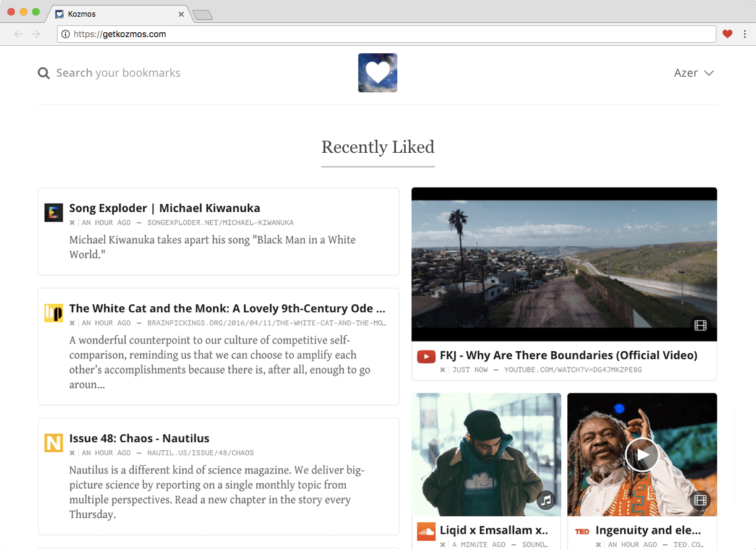Click the YouTube icon beside FKJ title

tap(426, 356)
